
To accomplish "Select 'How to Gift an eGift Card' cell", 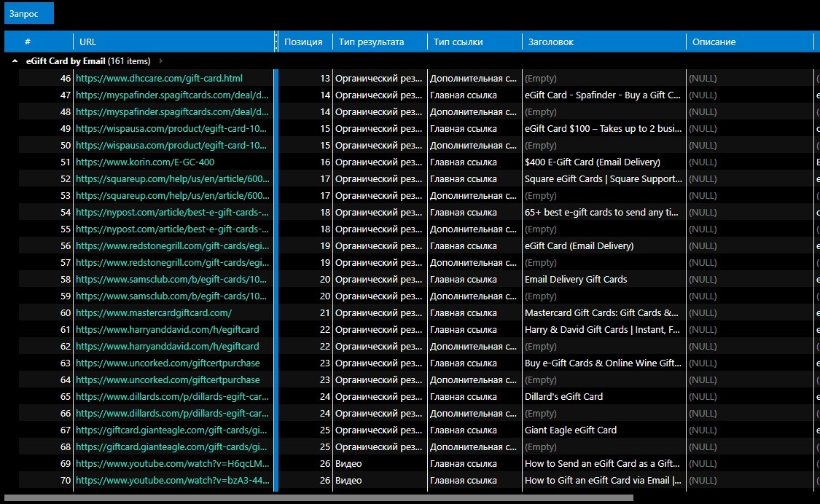I will pyautogui.click(x=604, y=480).
